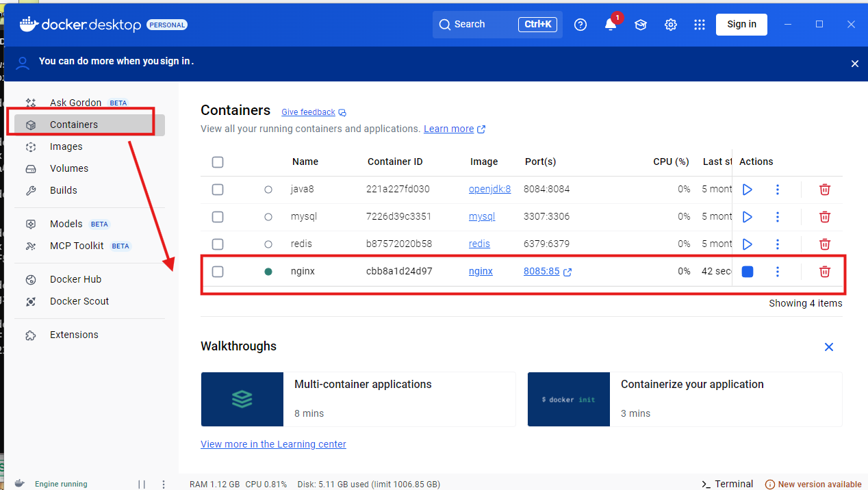Delete the redis container
This screenshot has height=490, width=868.
pos(825,244)
